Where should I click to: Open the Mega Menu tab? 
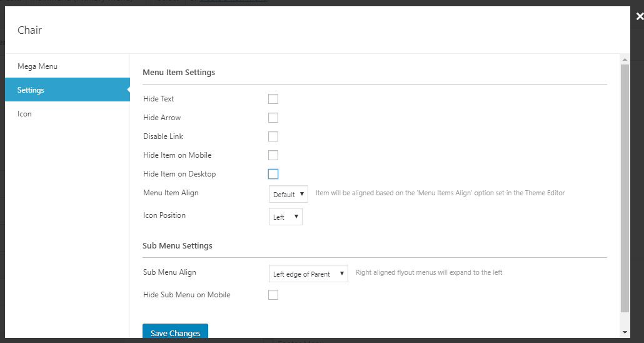click(38, 66)
